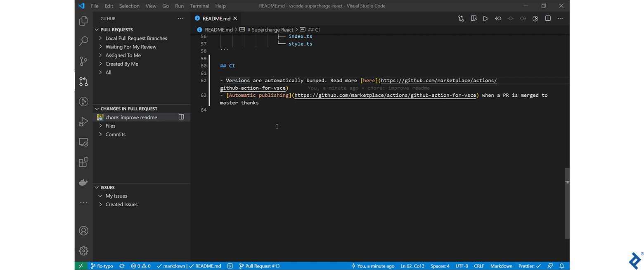644x270 pixels.
Task: Click the # Supercharge React breadcrumb
Action: point(270,30)
